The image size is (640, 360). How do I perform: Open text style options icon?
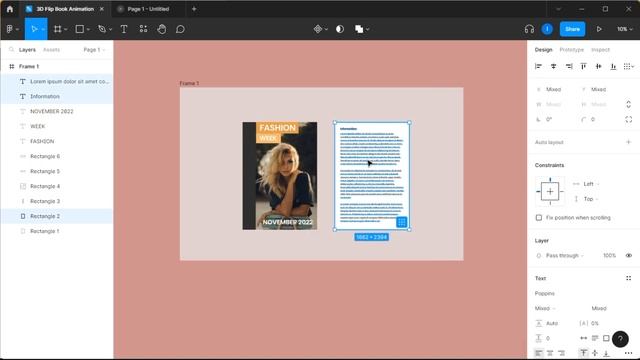pos(629,278)
